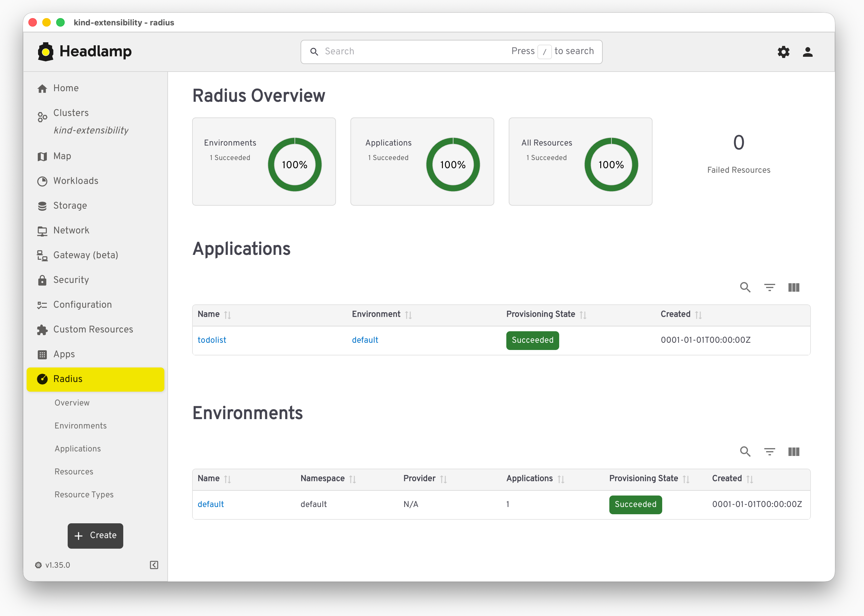864x616 pixels.
Task: Search the Applications table with the magnifier icon
Action: click(745, 287)
